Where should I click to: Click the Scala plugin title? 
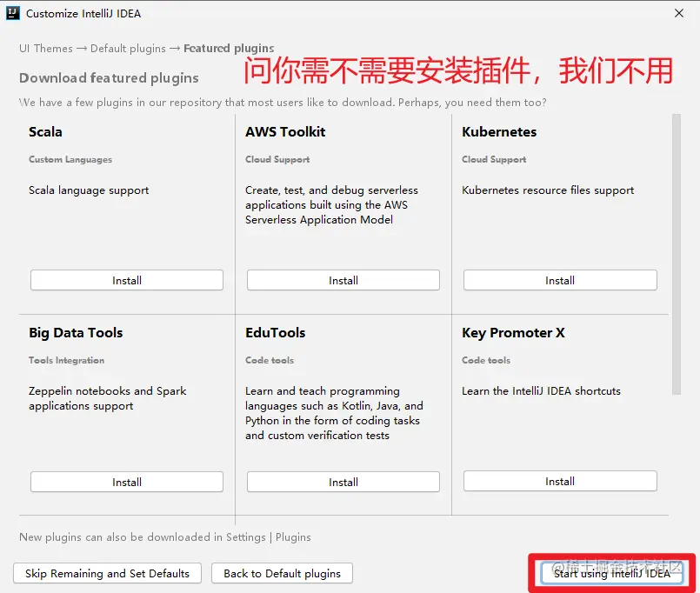(45, 131)
